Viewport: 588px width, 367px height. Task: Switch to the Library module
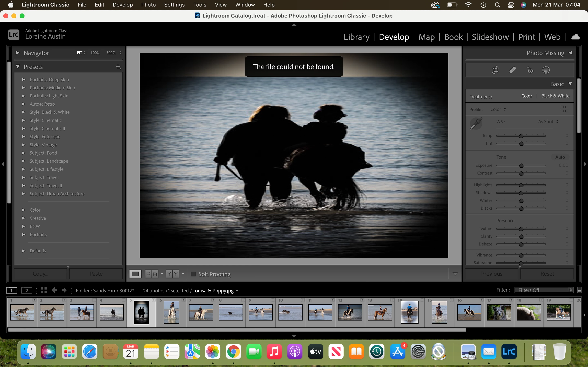(356, 37)
